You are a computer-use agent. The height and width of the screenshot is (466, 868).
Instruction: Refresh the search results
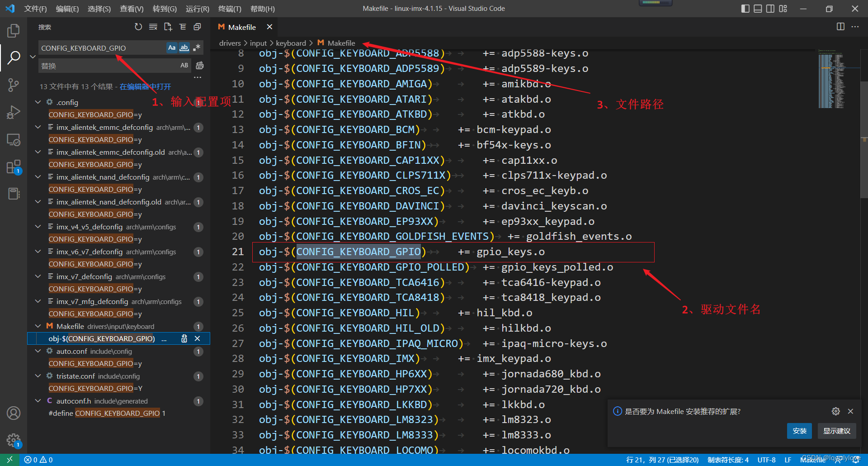(138, 27)
